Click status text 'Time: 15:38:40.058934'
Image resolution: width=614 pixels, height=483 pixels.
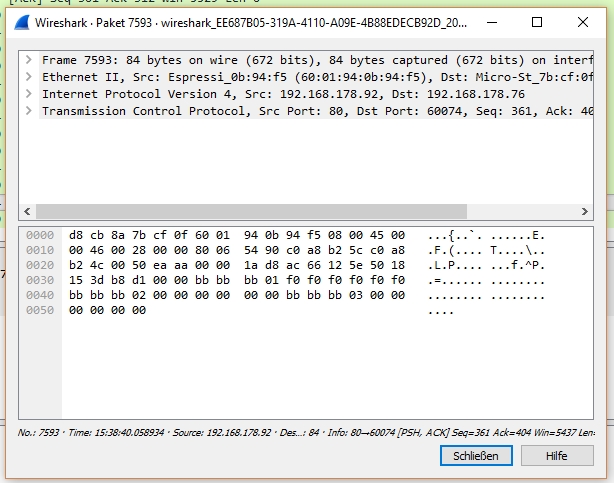coord(116,432)
